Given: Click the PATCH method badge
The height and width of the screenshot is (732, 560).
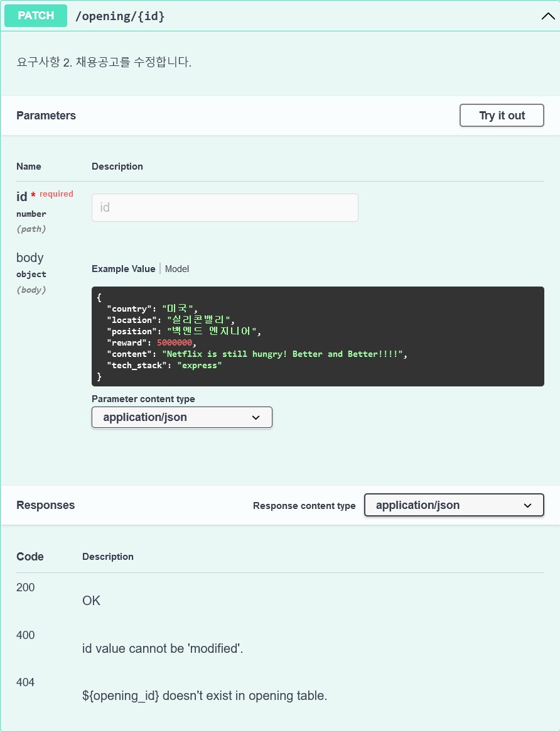Looking at the screenshot, I should (35, 16).
